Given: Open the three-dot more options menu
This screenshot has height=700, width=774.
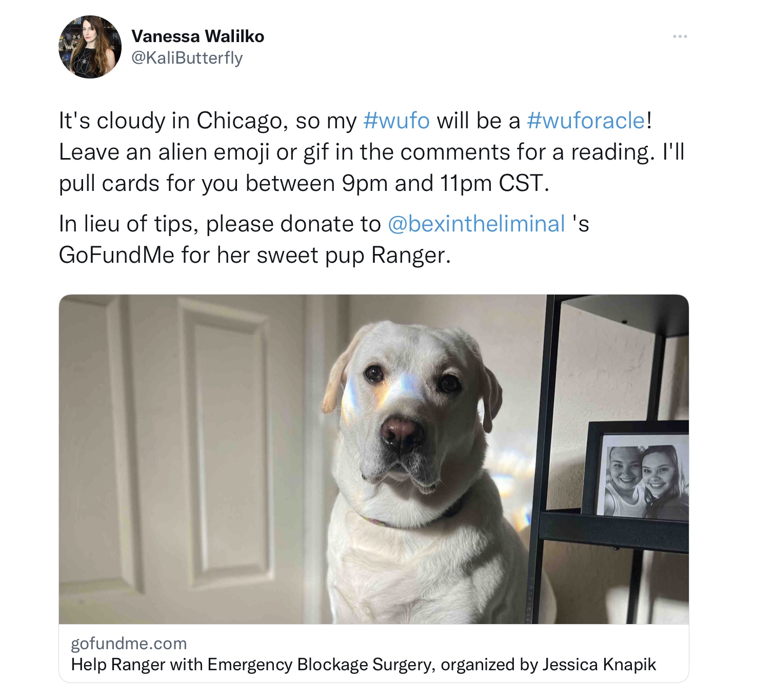Looking at the screenshot, I should click(x=680, y=36).
